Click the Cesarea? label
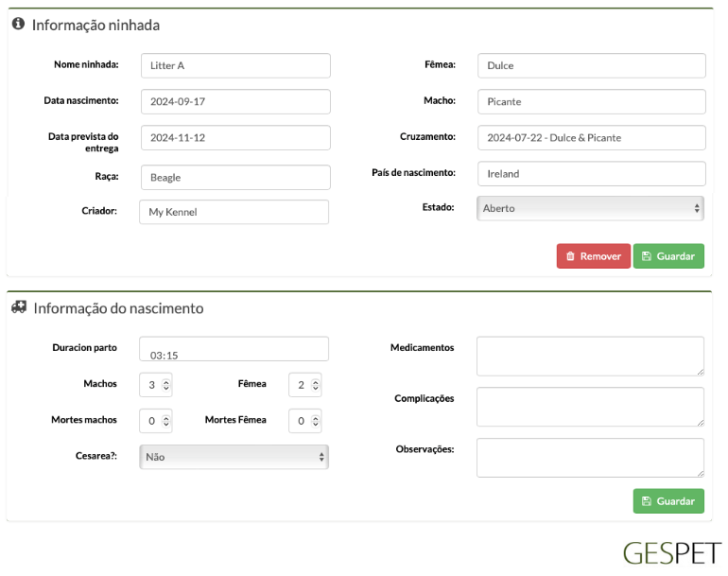Viewport: 728px width, 576px height. [x=96, y=456]
